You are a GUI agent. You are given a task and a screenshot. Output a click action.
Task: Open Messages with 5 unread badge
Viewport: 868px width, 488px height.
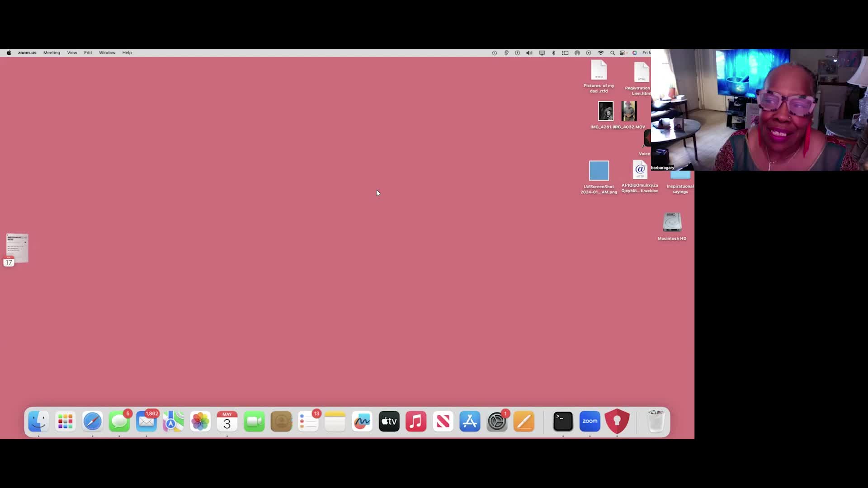tap(119, 422)
